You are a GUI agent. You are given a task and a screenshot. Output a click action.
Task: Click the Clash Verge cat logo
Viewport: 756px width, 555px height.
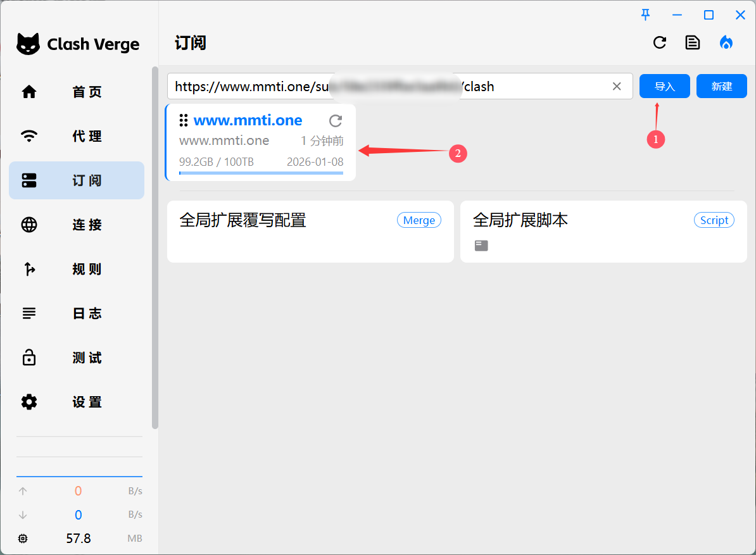[x=28, y=44]
